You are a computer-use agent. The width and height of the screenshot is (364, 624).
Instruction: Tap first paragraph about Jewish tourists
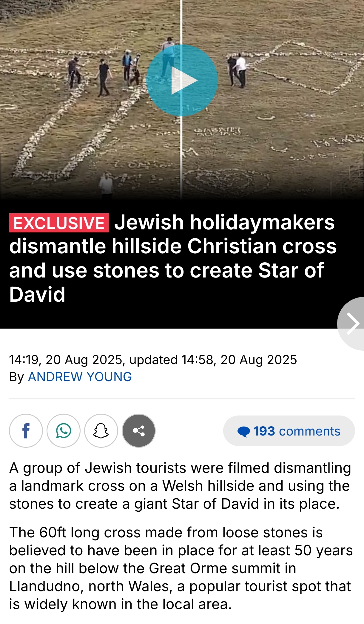pos(180,486)
